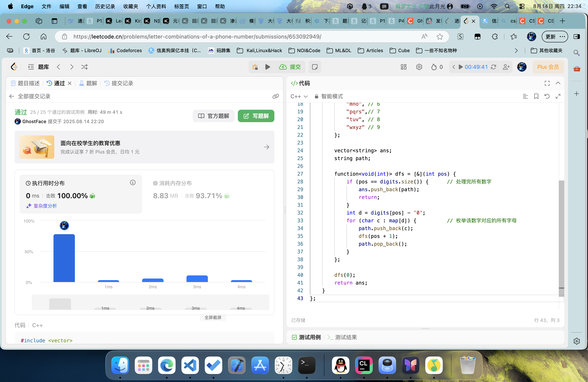Copy submission link icon
Viewport: 588px width, 382px height.
tap(276, 96)
